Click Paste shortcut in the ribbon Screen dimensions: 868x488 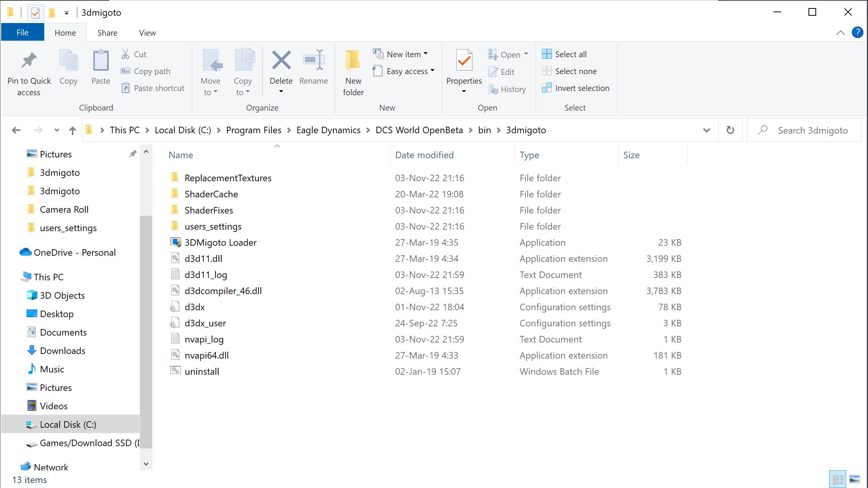click(152, 88)
